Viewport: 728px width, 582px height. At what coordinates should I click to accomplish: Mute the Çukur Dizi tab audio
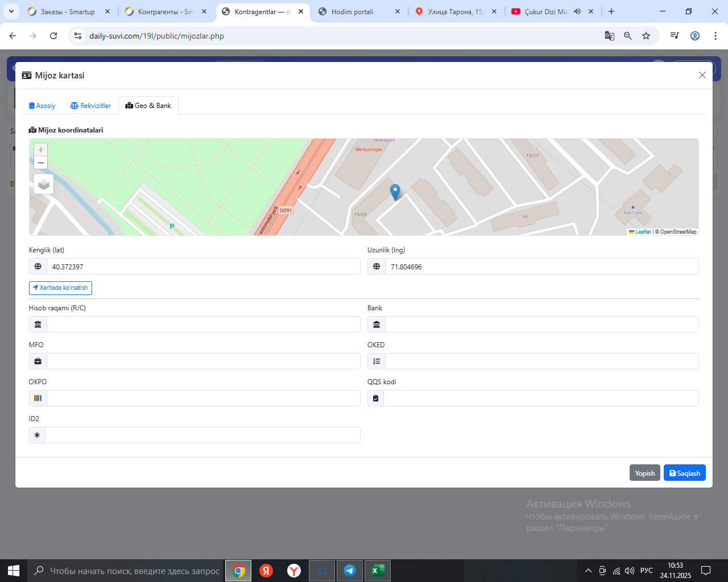[x=577, y=11]
